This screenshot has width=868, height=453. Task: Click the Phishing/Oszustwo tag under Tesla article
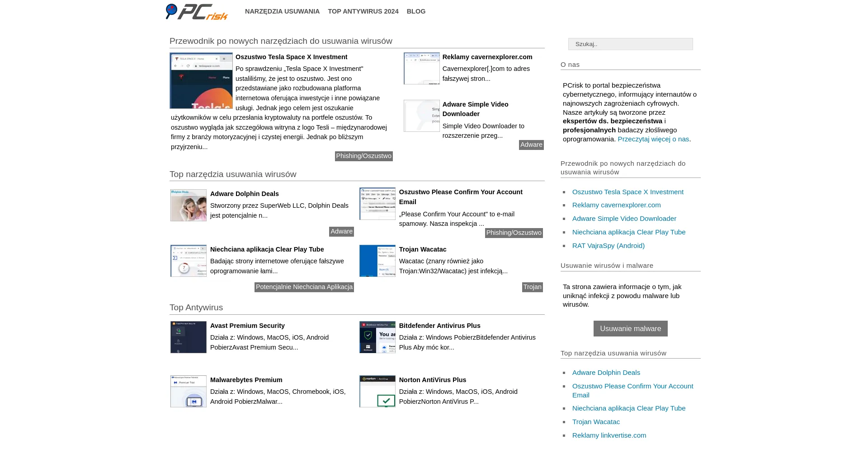point(363,156)
